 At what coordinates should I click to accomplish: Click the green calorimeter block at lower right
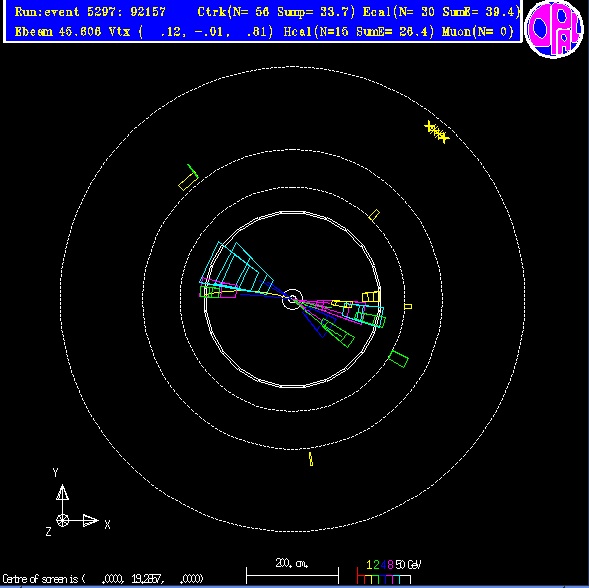point(398,359)
